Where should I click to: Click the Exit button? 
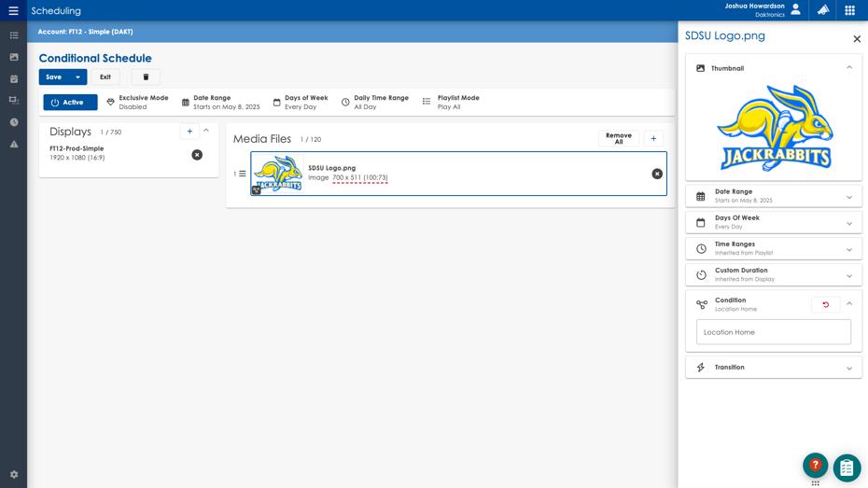105,77
